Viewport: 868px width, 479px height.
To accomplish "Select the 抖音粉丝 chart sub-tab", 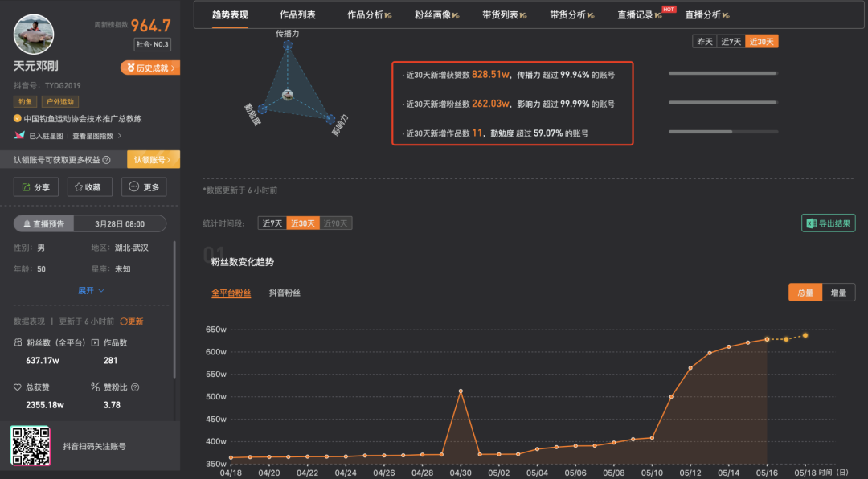I will tap(285, 293).
